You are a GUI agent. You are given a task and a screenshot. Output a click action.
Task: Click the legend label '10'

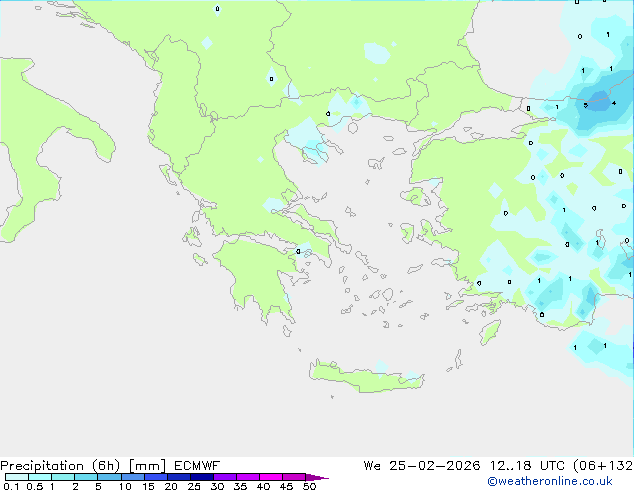click(x=125, y=486)
